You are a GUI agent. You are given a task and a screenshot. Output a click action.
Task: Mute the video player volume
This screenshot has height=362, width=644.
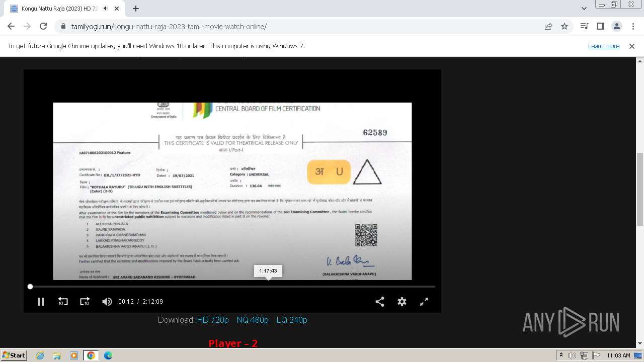click(x=107, y=302)
